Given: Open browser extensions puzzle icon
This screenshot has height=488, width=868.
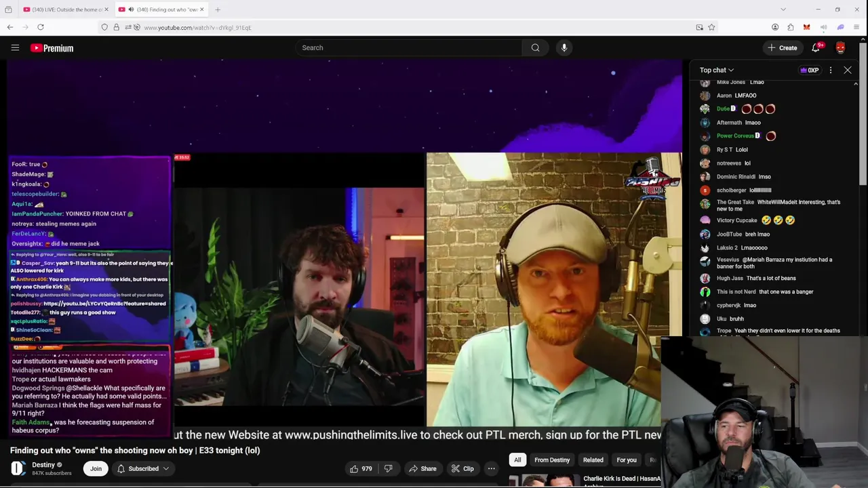Looking at the screenshot, I should point(791,27).
